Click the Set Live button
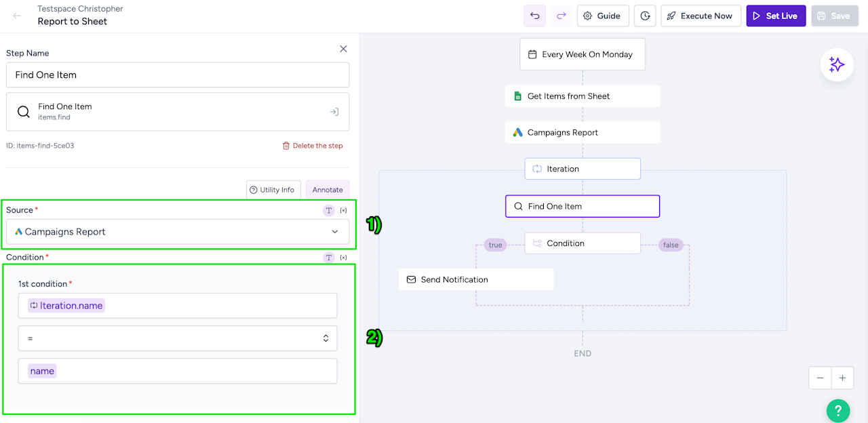This screenshot has height=423, width=868. [776, 16]
